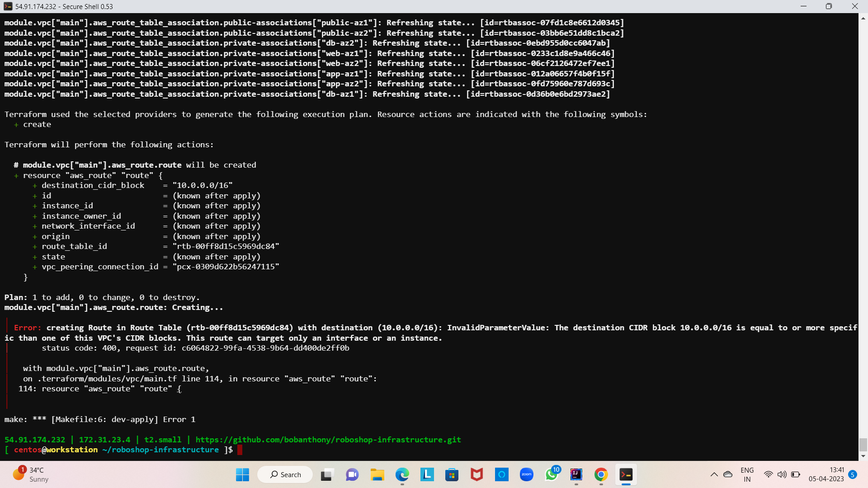This screenshot has height=488, width=868.
Task: Open WhatsApp showing 10 notifications
Action: point(551,474)
